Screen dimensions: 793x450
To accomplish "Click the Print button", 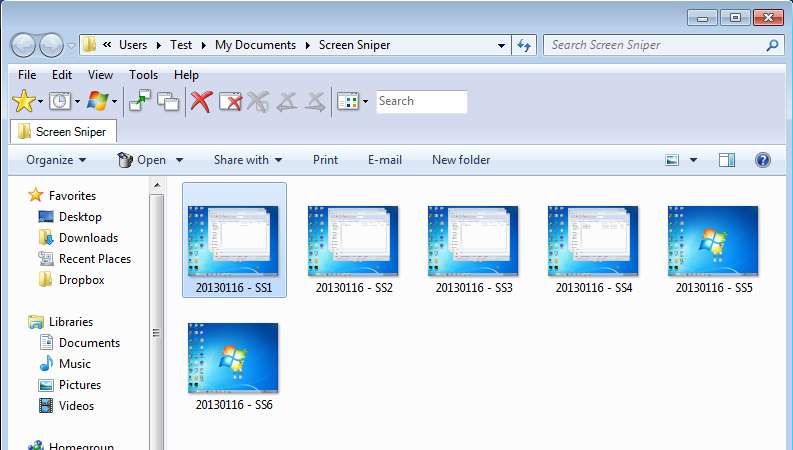I will 325,160.
